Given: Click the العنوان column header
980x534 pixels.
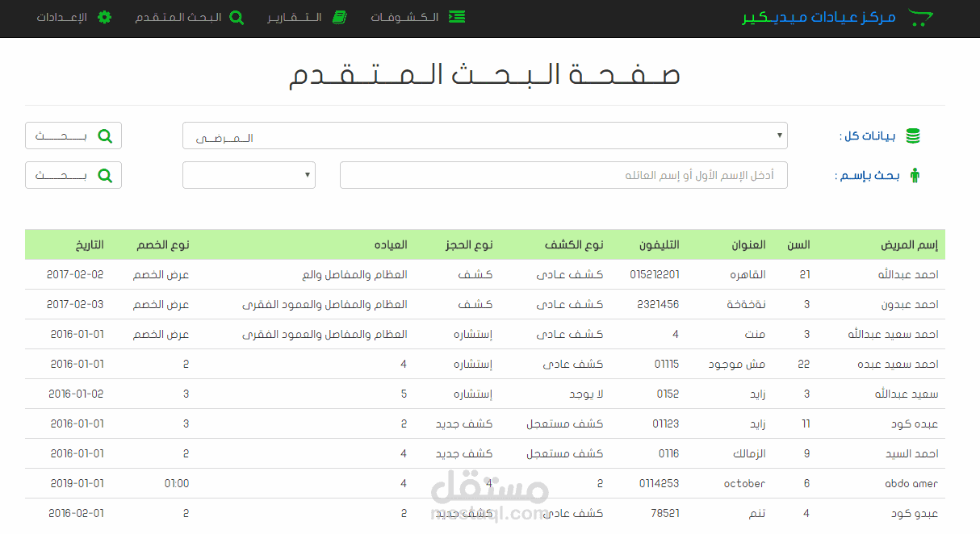Looking at the screenshot, I should coord(748,244).
